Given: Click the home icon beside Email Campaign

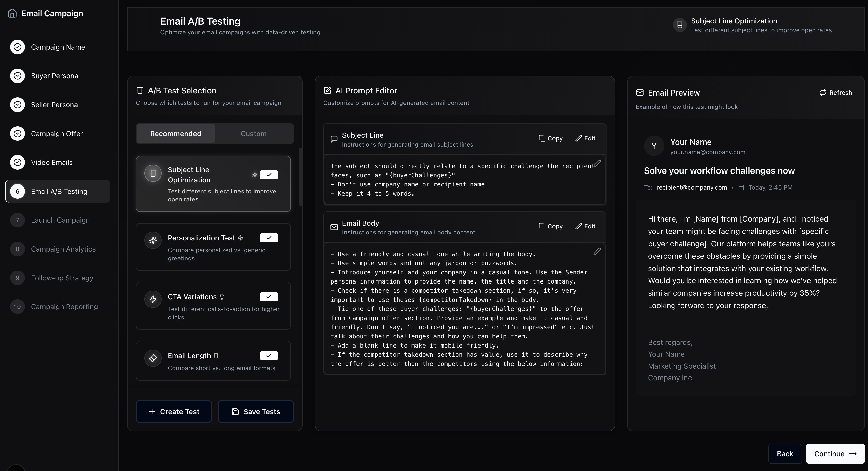Looking at the screenshot, I should click(12, 13).
